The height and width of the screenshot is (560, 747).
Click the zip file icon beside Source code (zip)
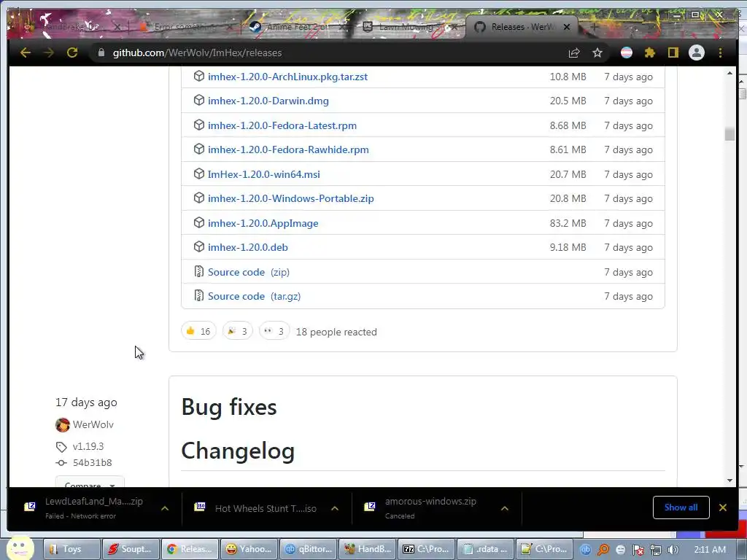tap(199, 271)
